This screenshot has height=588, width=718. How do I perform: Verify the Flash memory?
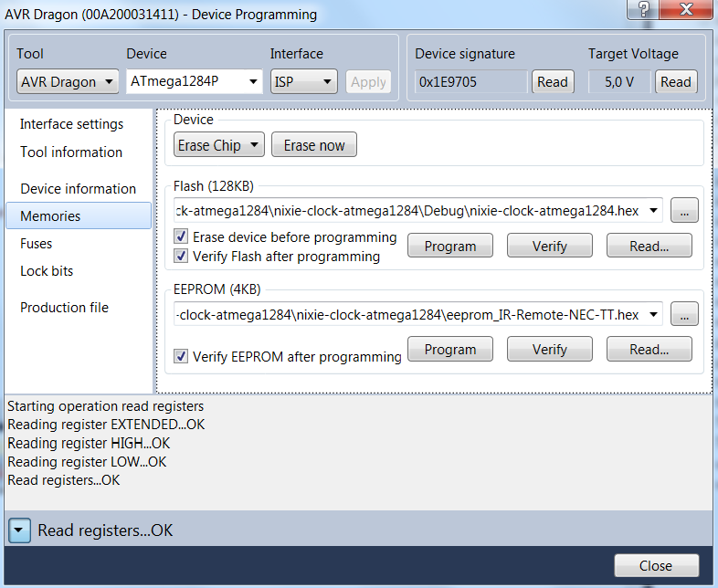550,246
